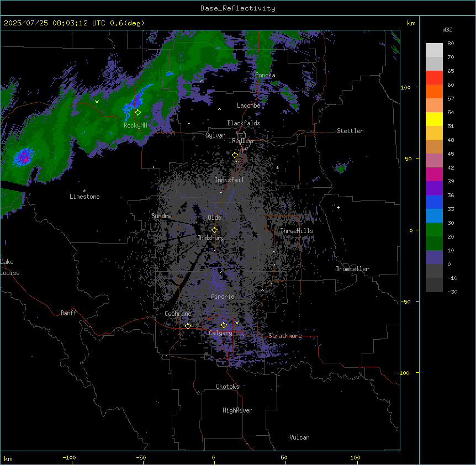Image resolution: width=476 pixels, height=465 pixels.
Task: Click the yellow diamond marker above Calgary label
Action: point(224,325)
